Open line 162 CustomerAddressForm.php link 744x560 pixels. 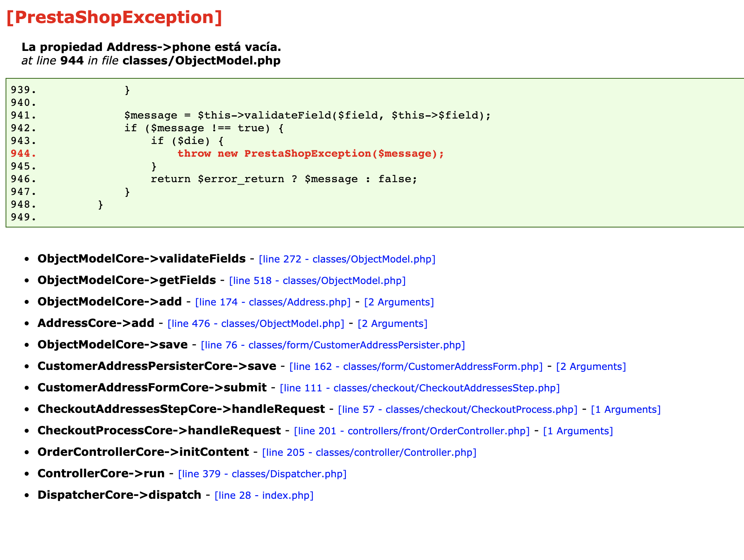(416, 367)
